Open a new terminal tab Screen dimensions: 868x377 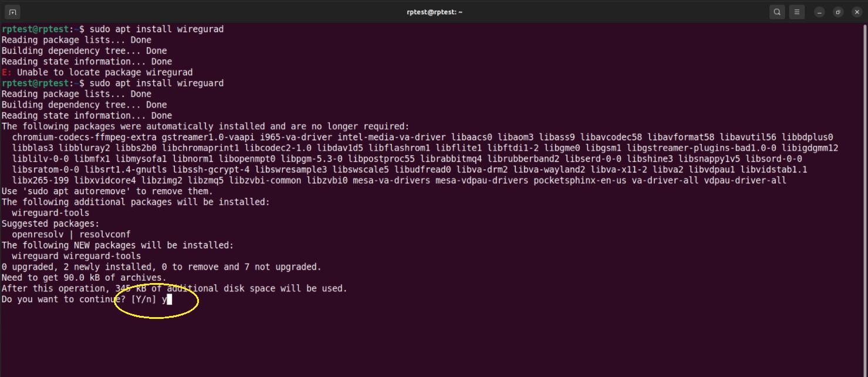click(x=12, y=12)
